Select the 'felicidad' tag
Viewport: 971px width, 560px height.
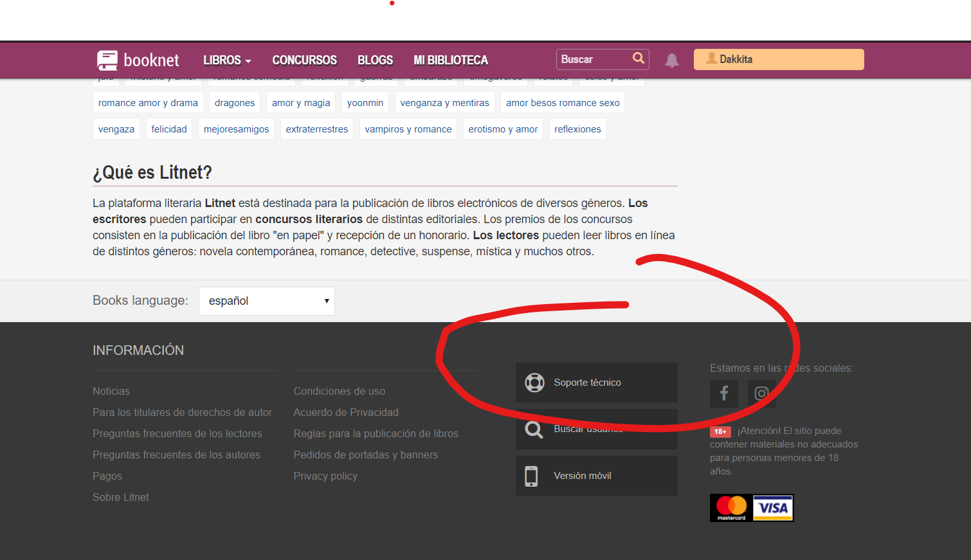coord(169,129)
